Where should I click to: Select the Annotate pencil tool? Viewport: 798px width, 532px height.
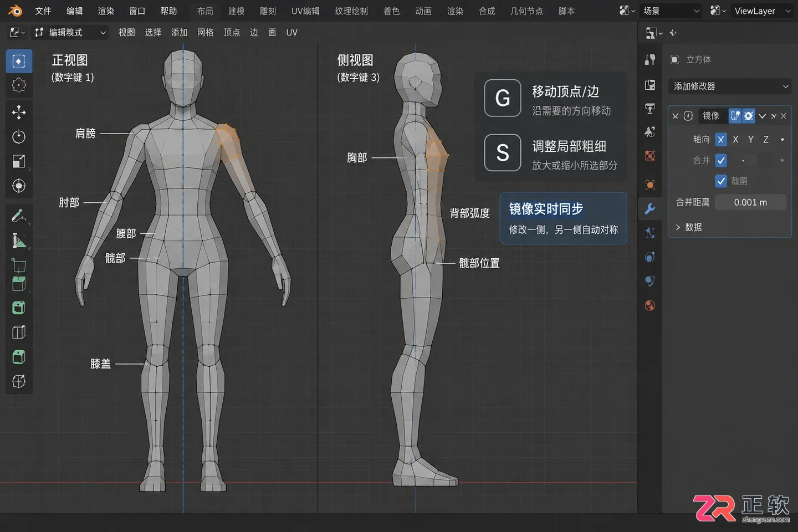19,216
